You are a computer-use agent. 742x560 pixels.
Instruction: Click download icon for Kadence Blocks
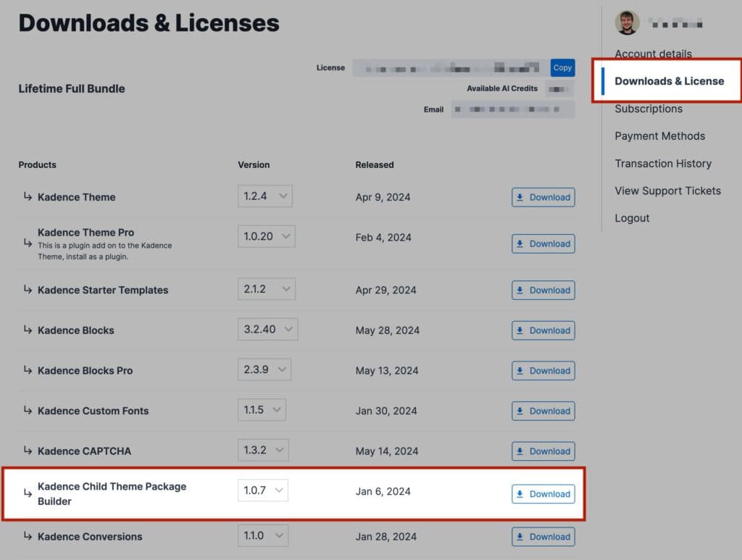520,330
